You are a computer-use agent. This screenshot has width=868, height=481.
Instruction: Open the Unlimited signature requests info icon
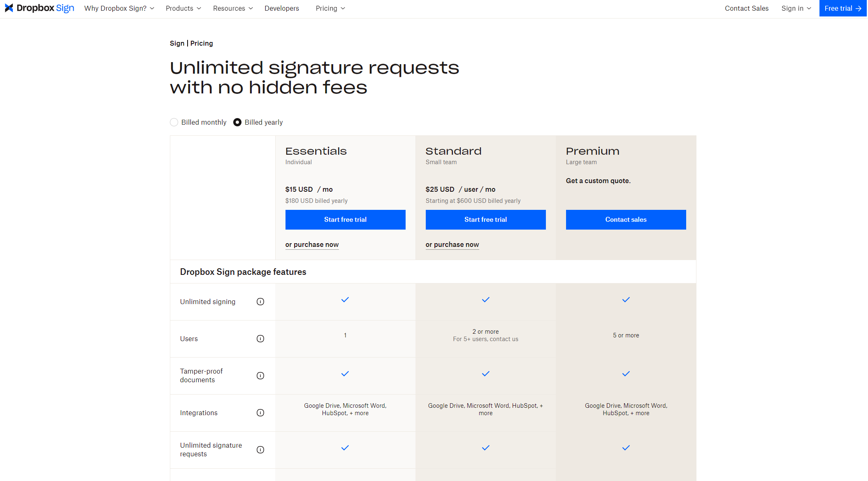[260, 450]
